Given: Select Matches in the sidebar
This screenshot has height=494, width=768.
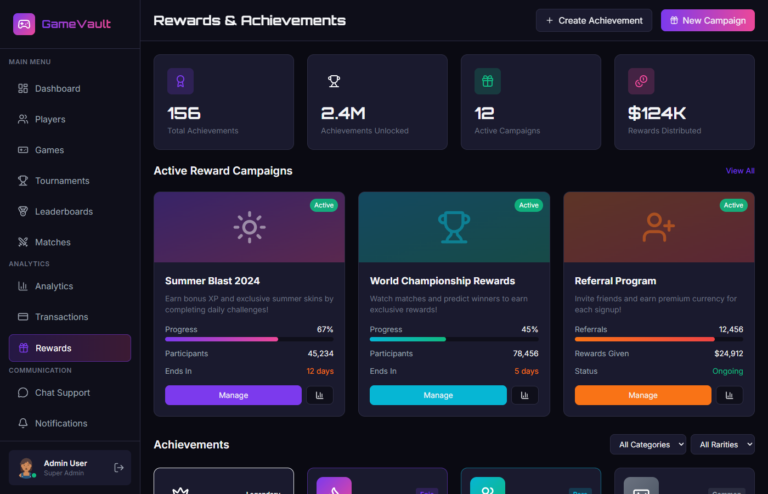Looking at the screenshot, I should coord(70,242).
